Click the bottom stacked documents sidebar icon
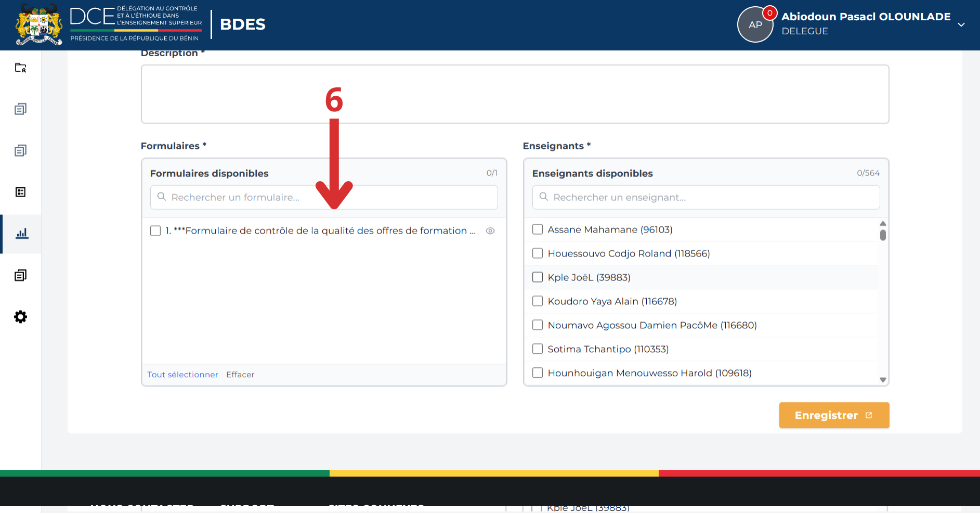The height and width of the screenshot is (513, 980). 20,275
